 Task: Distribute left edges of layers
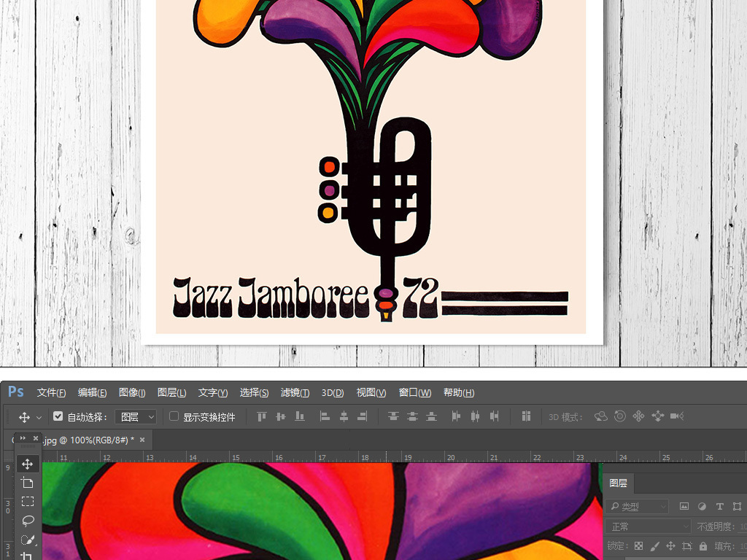tap(456, 416)
